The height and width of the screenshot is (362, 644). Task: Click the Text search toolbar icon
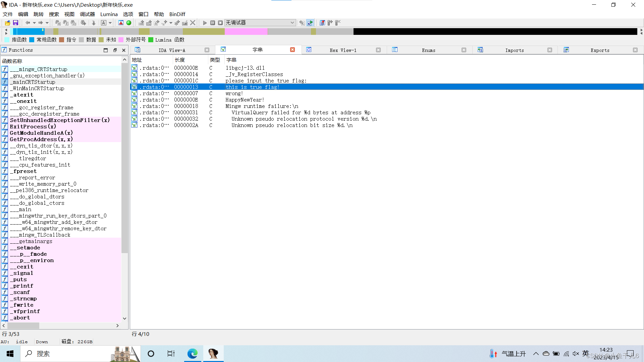[x=66, y=22]
